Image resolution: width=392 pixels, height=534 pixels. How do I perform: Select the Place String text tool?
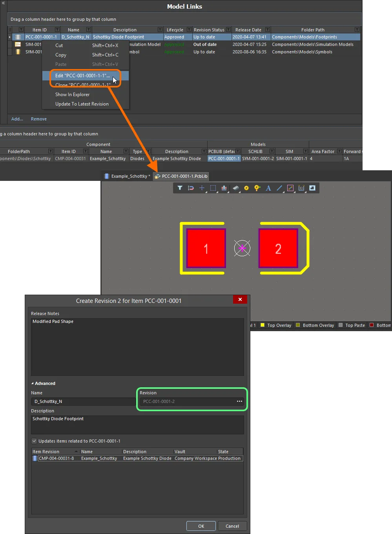tap(268, 188)
